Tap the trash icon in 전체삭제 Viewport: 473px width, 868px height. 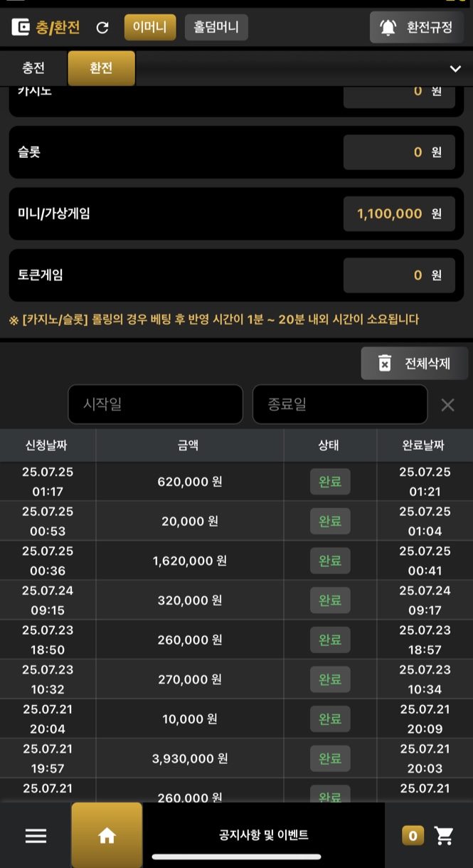coord(385,363)
